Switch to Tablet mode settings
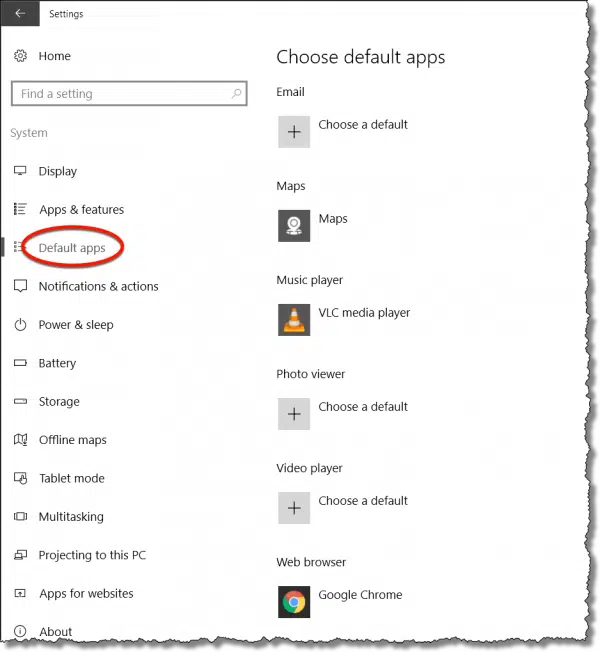Image resolution: width=600 pixels, height=652 pixels. [72, 478]
